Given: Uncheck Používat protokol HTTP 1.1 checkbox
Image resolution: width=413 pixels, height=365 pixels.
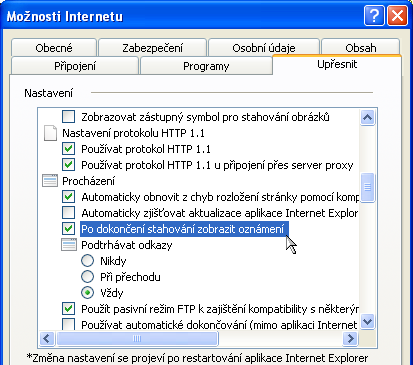Looking at the screenshot, I should point(68,149).
